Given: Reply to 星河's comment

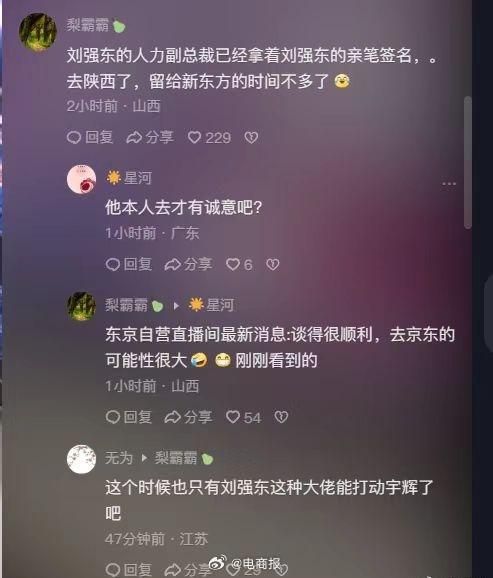Looking at the screenshot, I should click(128, 264).
